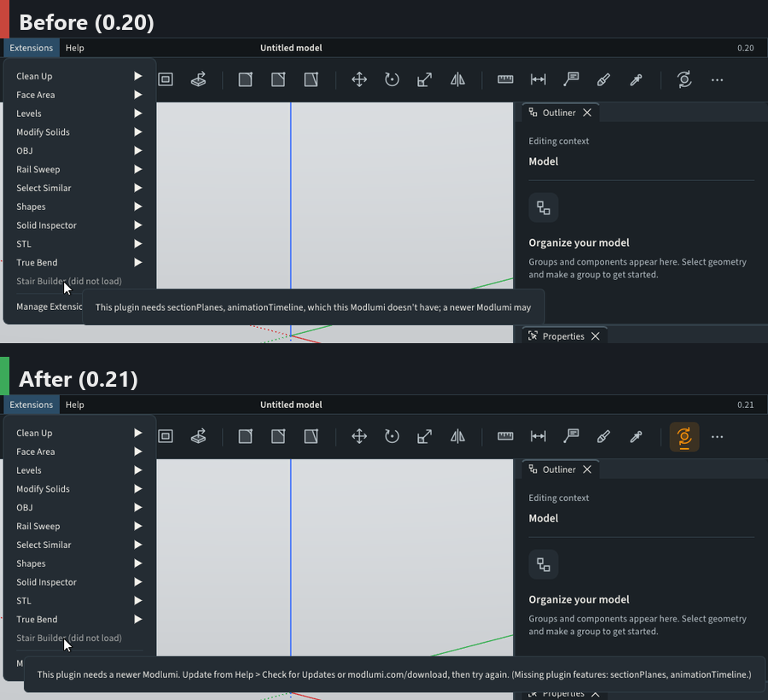This screenshot has width=768, height=700.
Task: Click the 'Model' editing context in the After Outliner
Action: pyautogui.click(x=544, y=518)
